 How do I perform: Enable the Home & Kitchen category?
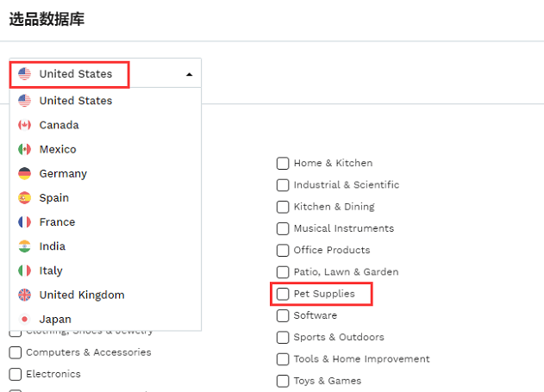click(283, 163)
